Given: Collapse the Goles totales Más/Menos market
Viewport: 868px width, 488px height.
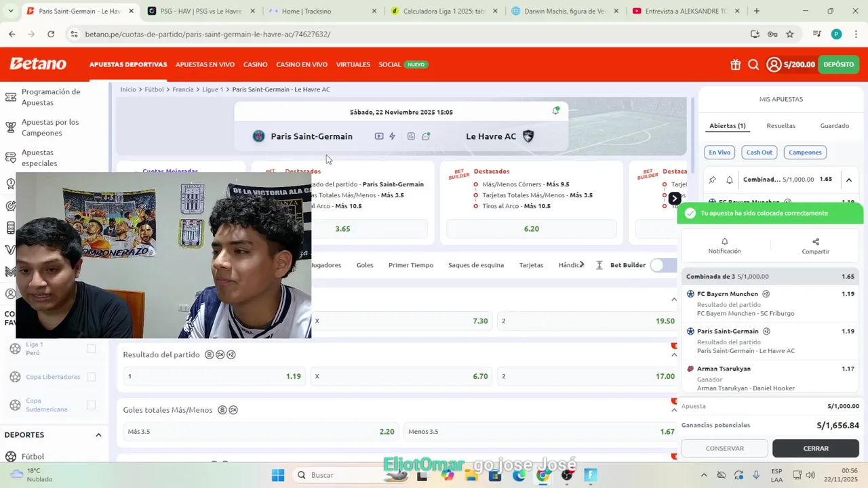Looking at the screenshot, I should (674, 410).
